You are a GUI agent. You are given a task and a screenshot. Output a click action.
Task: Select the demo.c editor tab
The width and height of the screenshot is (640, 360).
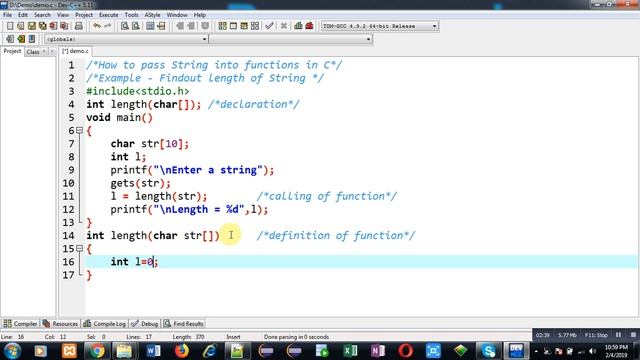(x=75, y=51)
